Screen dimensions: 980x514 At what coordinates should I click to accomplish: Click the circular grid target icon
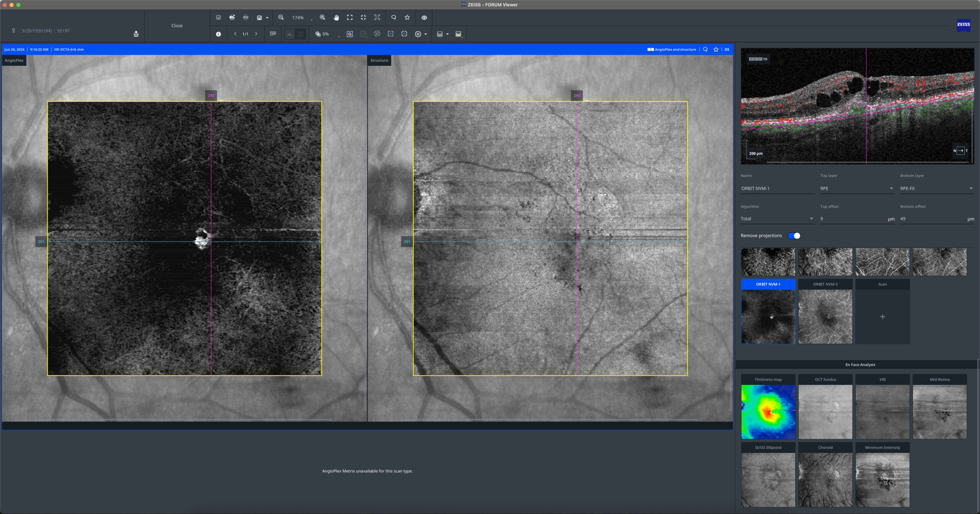[x=377, y=34]
